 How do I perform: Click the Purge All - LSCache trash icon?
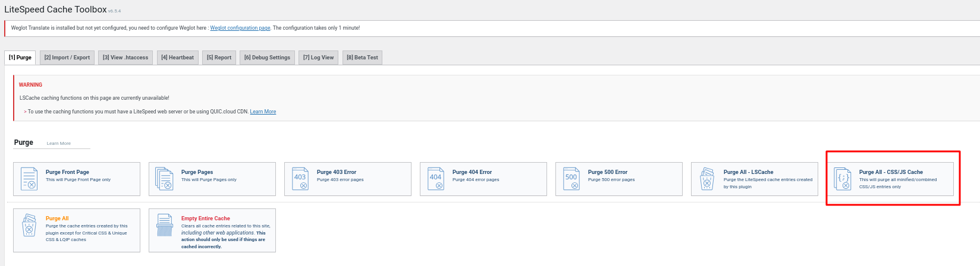(x=707, y=179)
